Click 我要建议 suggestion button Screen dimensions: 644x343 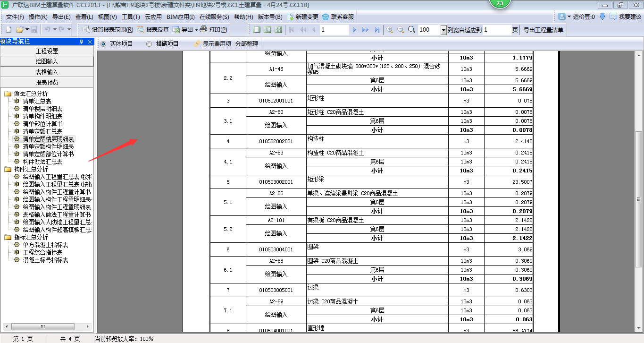click(x=626, y=17)
